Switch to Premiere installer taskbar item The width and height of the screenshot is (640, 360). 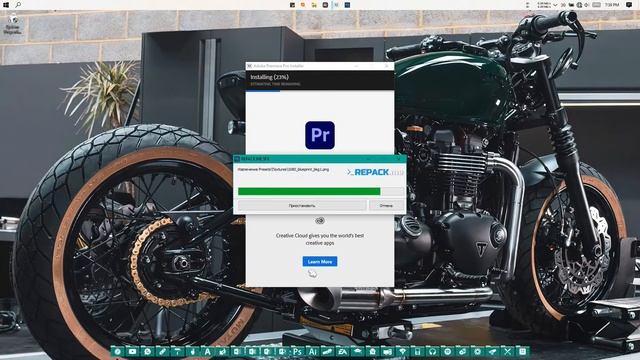pos(336,5)
